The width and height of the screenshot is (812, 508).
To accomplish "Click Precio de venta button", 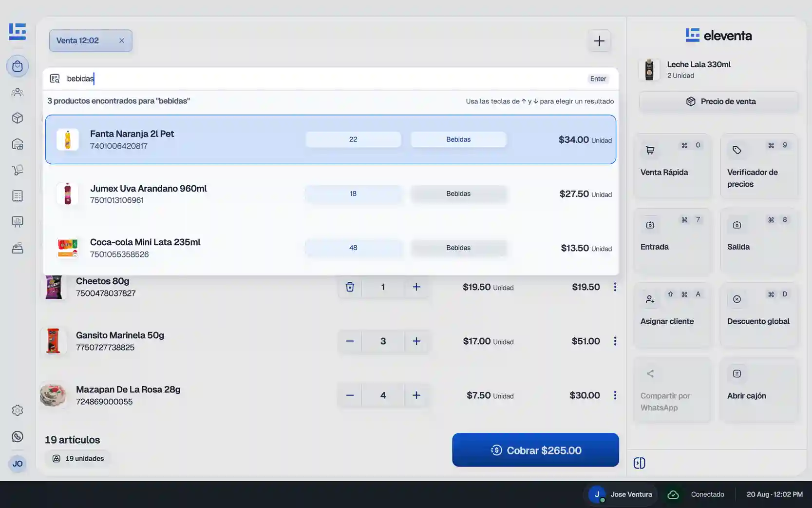I will (719, 101).
